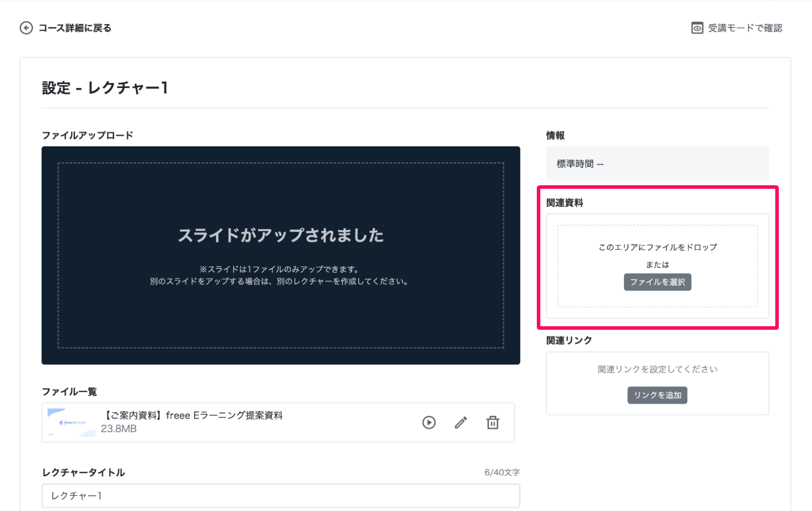Click the eye preview icon at top right
Image resolution: width=812 pixels, height=511 pixels.
point(697,28)
